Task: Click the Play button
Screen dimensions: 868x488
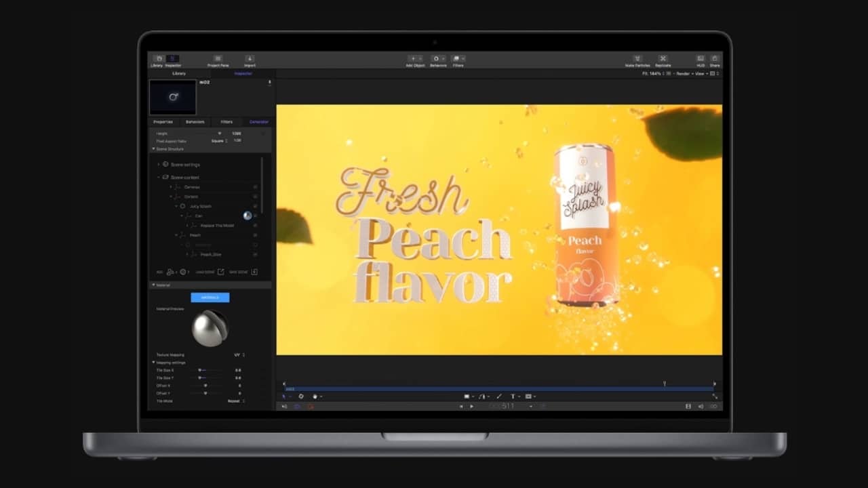Action: 472,407
